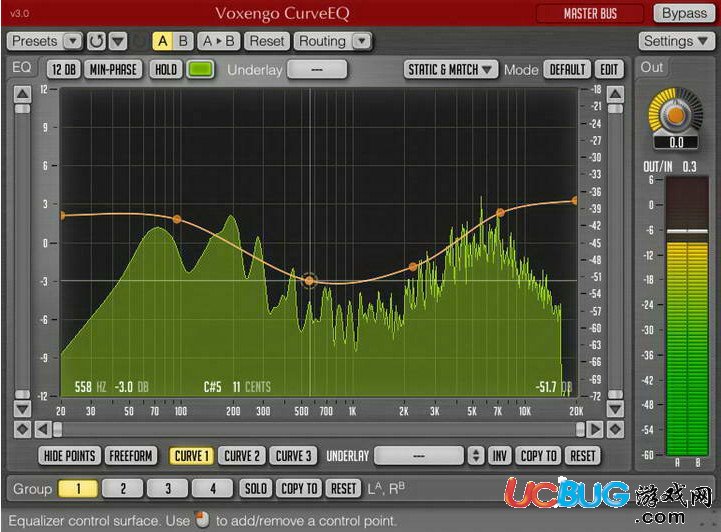The image size is (721, 532).
Task: Click the 0.0 output gain value field
Action: tap(676, 143)
